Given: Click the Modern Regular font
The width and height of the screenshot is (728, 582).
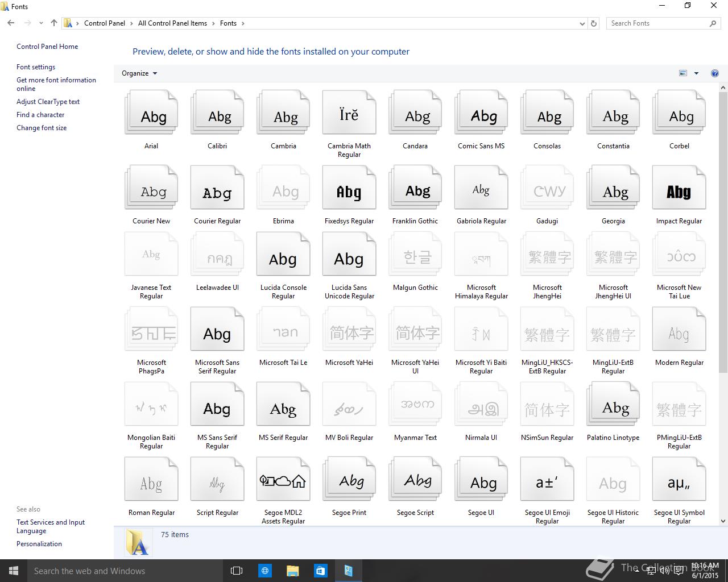Looking at the screenshot, I should click(679, 329).
